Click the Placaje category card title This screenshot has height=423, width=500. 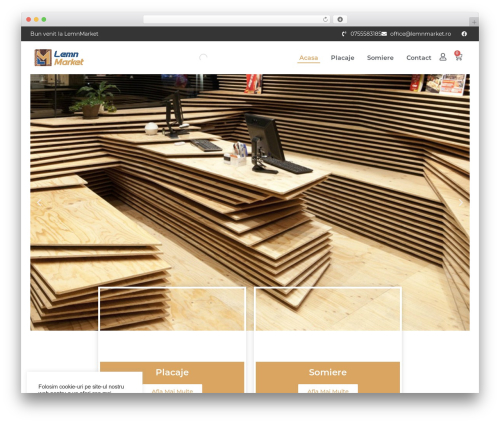(172, 372)
